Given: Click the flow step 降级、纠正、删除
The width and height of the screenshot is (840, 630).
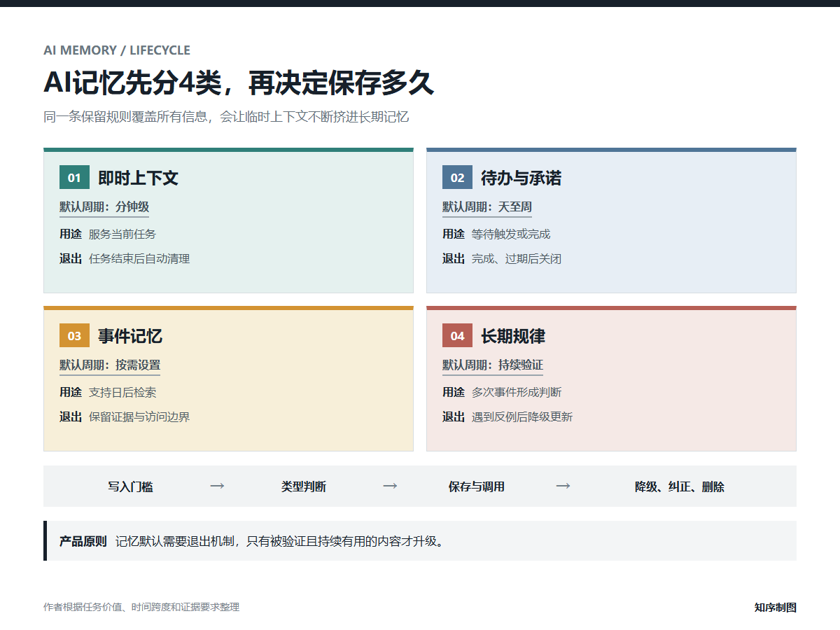Looking at the screenshot, I should [x=680, y=486].
